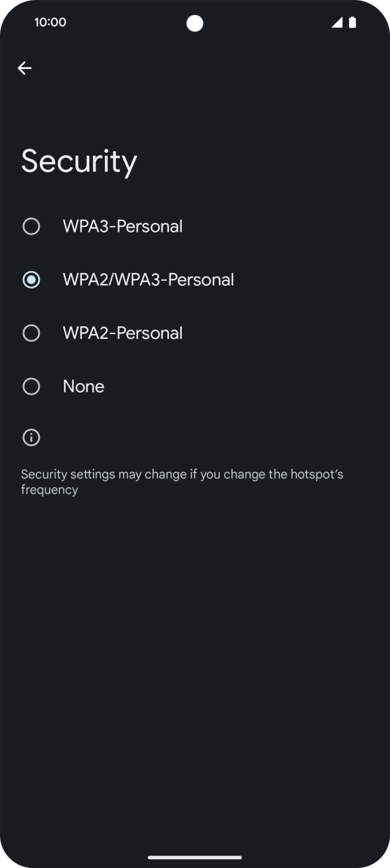Click the hotspot frequency warning text

[182, 482]
